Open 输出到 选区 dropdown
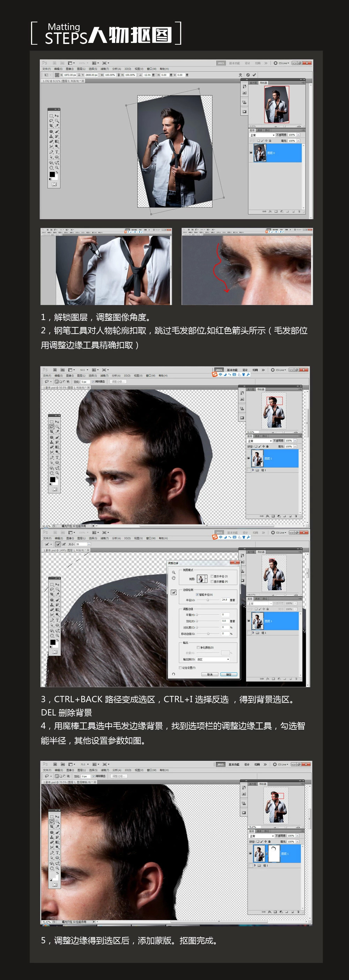 coord(214,659)
